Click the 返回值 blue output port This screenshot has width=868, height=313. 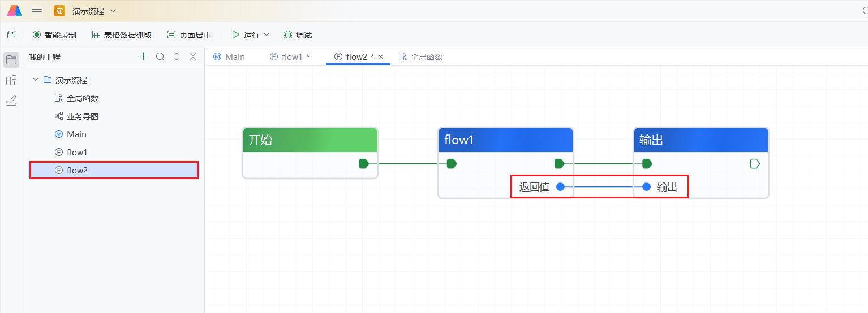[560, 187]
